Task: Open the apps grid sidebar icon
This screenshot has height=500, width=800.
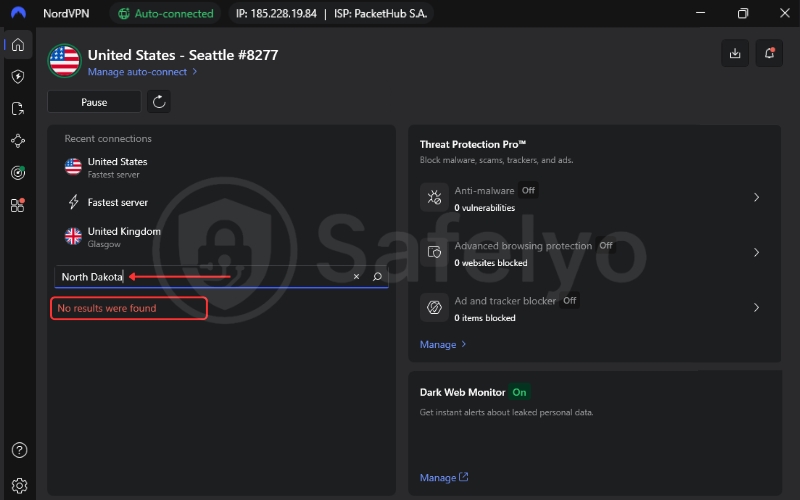Action: coord(18,205)
